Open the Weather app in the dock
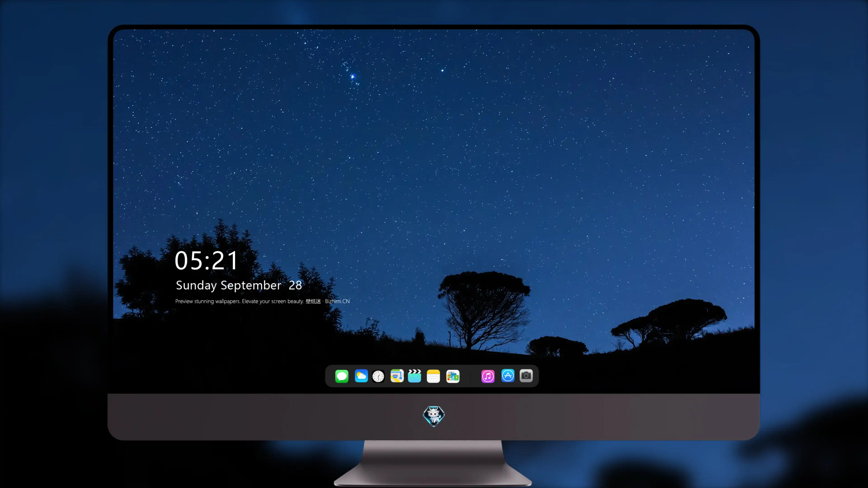The image size is (868, 488). (x=361, y=376)
